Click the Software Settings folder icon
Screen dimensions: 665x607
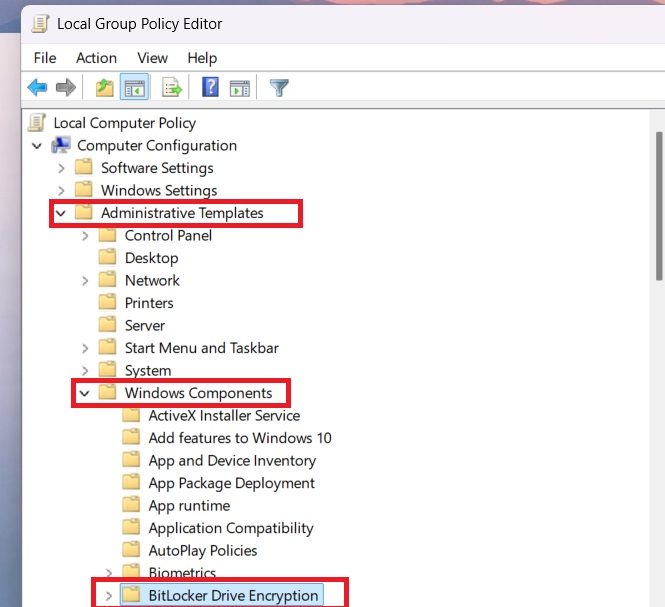(x=84, y=167)
